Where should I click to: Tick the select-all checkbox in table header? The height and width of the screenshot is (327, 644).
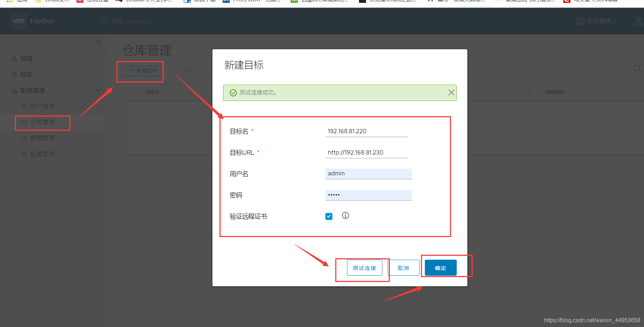[x=131, y=92]
